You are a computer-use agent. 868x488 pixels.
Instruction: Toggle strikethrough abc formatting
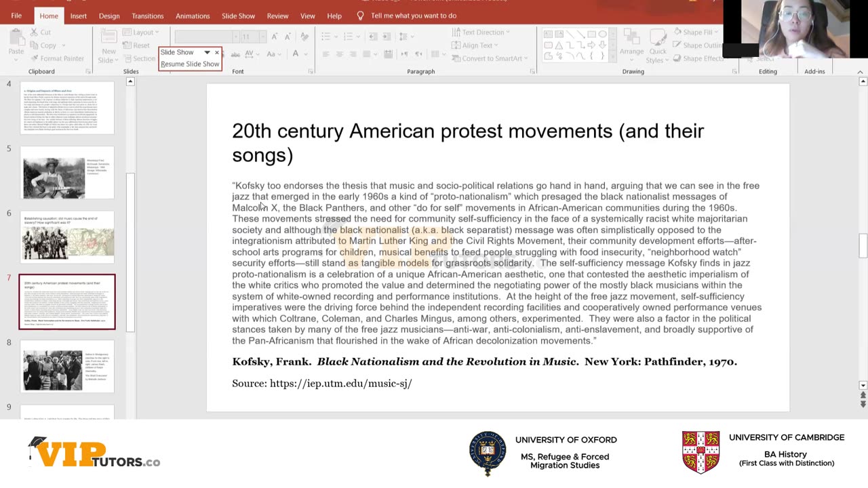point(235,54)
